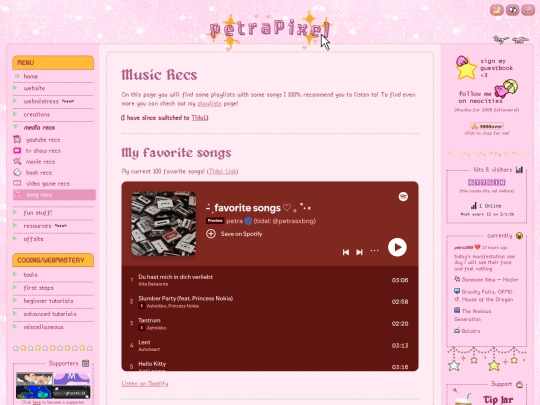Click the plus icon to Save on Spotify
540x405 pixels.
click(x=211, y=234)
